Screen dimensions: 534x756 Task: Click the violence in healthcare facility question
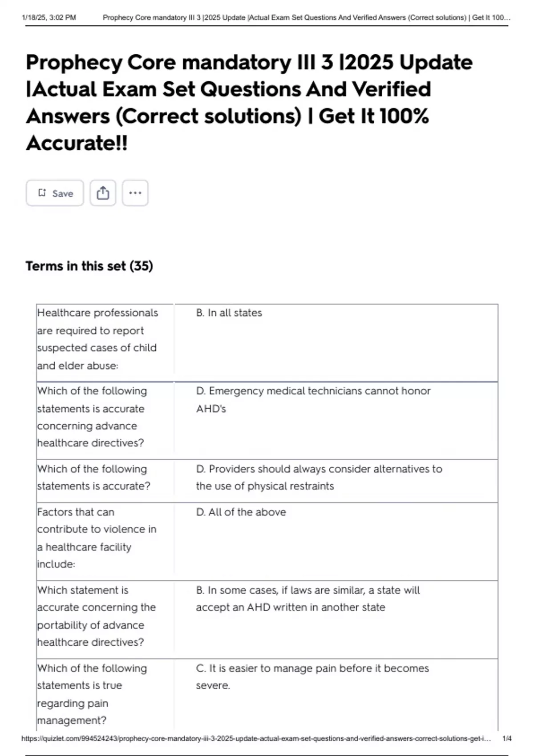coord(97,538)
